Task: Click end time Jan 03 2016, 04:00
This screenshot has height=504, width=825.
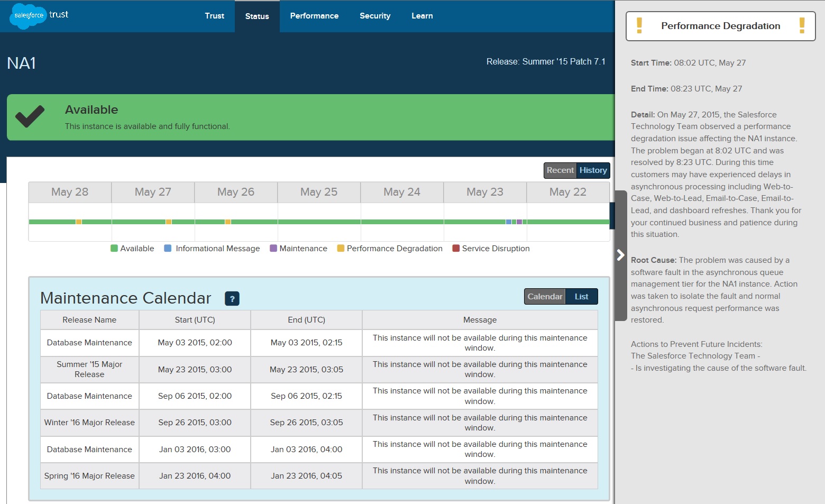Action: 307,450
